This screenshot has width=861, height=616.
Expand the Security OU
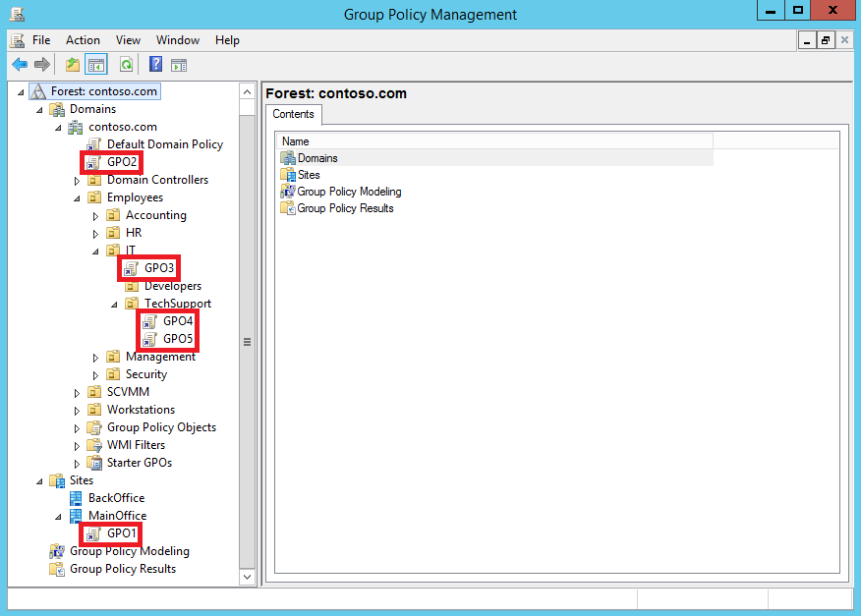[x=95, y=375]
